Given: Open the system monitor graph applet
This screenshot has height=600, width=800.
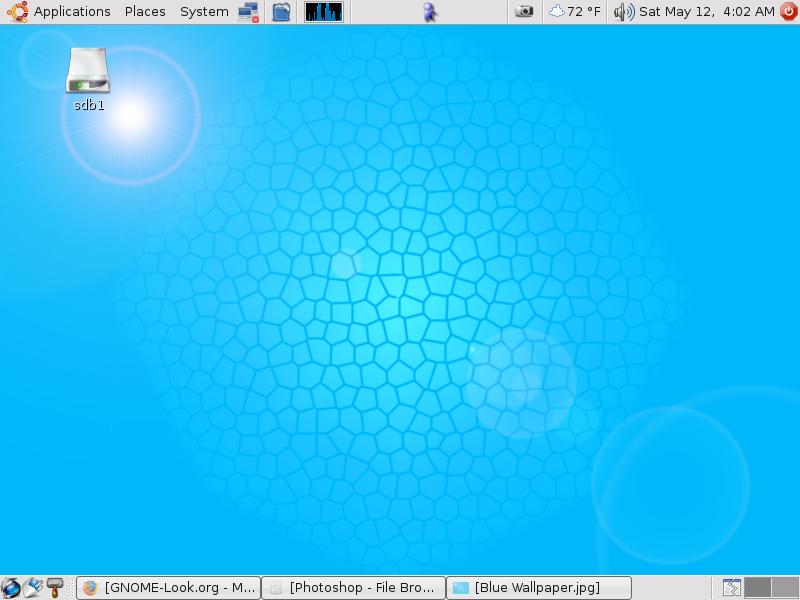Looking at the screenshot, I should (323, 12).
